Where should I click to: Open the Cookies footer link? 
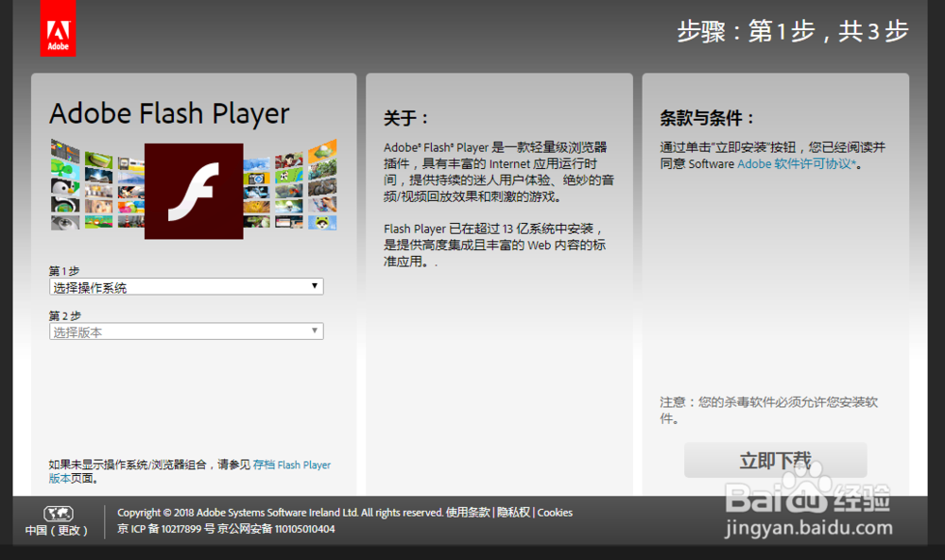pos(555,513)
